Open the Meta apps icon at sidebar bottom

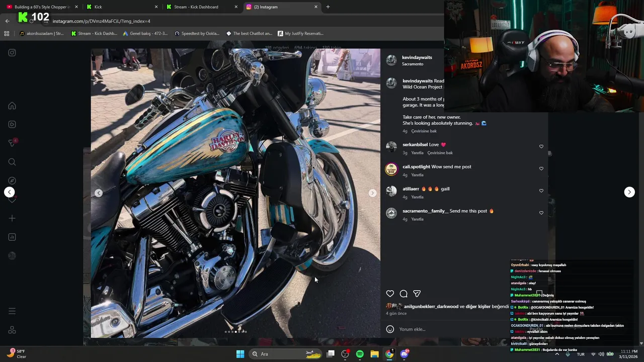point(12,330)
